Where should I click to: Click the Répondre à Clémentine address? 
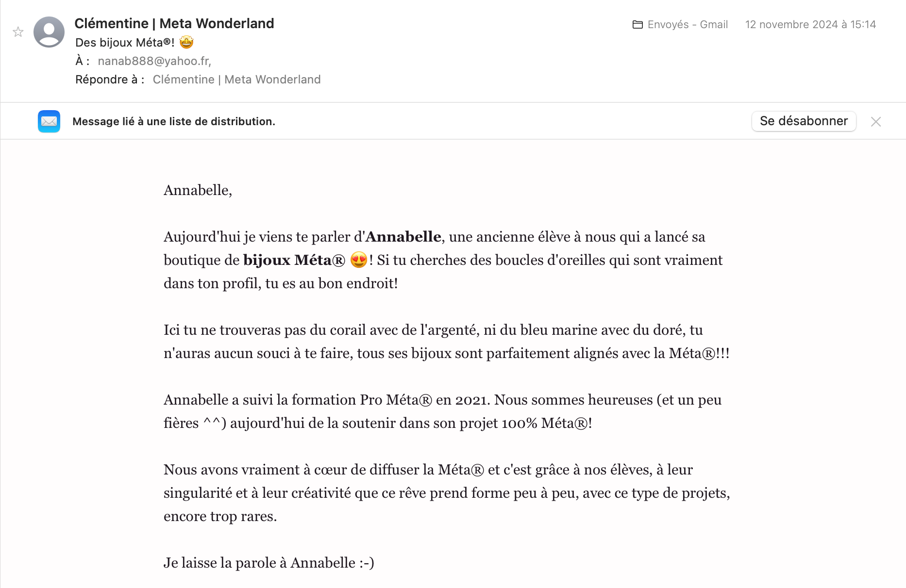pyautogui.click(x=236, y=80)
